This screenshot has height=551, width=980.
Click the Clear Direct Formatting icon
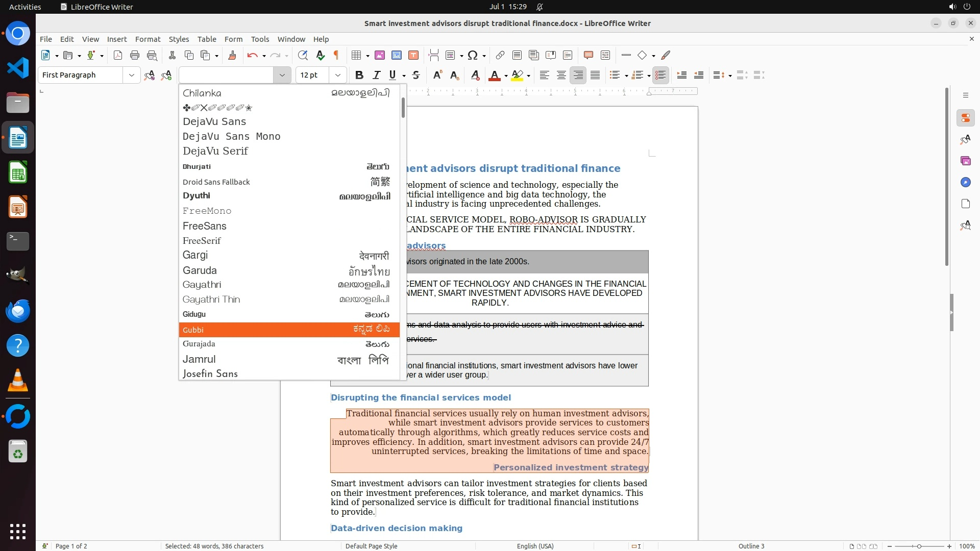coord(475,75)
